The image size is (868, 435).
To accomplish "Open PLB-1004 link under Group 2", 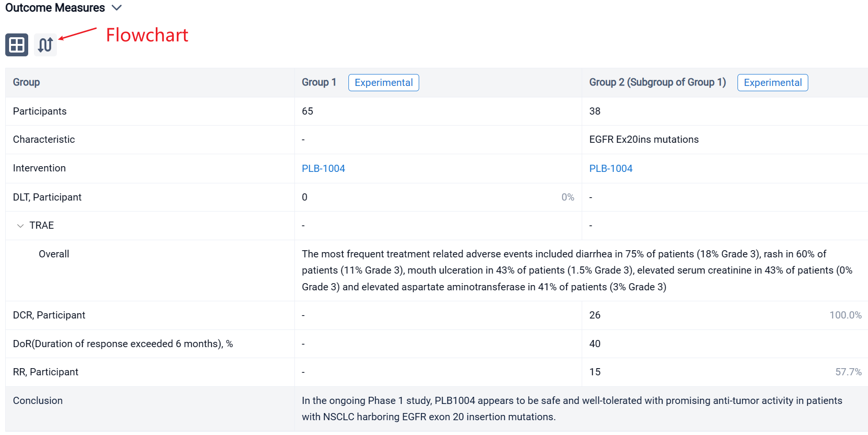I will pyautogui.click(x=610, y=169).
